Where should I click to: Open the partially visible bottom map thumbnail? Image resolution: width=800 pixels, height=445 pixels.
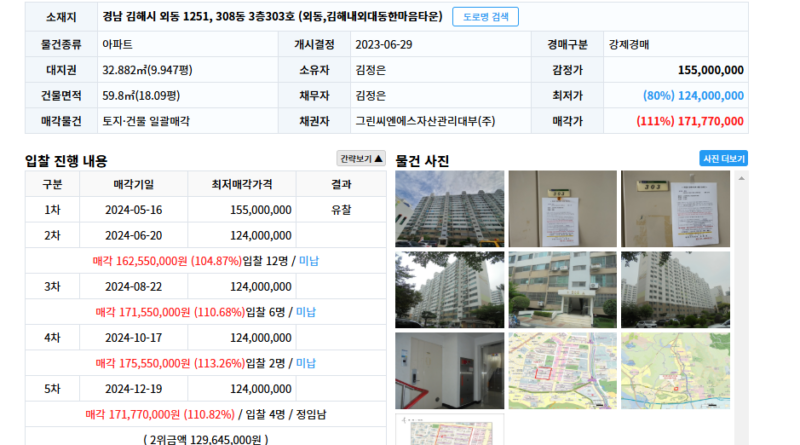click(449, 429)
